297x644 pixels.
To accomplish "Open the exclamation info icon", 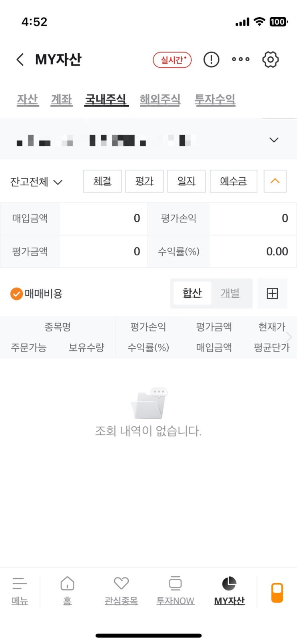I will (211, 60).
